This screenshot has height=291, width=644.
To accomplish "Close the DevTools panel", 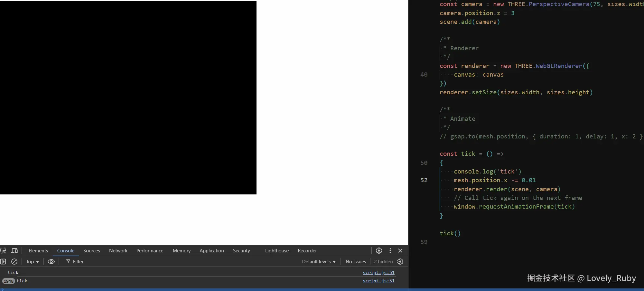I will 400,250.
